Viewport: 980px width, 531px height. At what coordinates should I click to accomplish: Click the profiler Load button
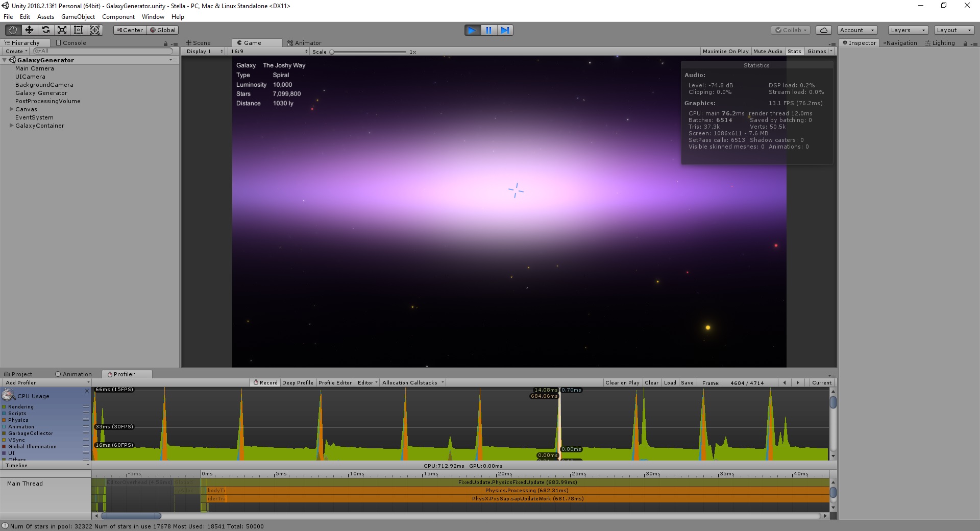tap(670, 382)
